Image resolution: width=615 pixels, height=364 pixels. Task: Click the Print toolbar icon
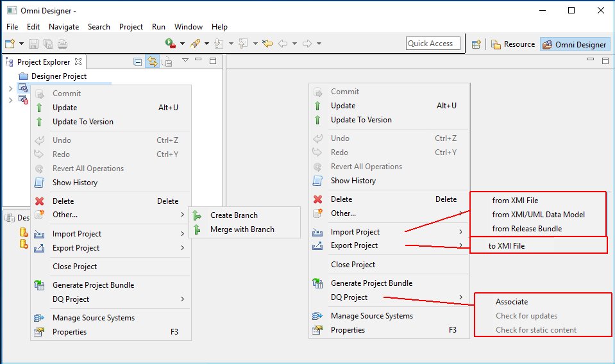coord(62,44)
